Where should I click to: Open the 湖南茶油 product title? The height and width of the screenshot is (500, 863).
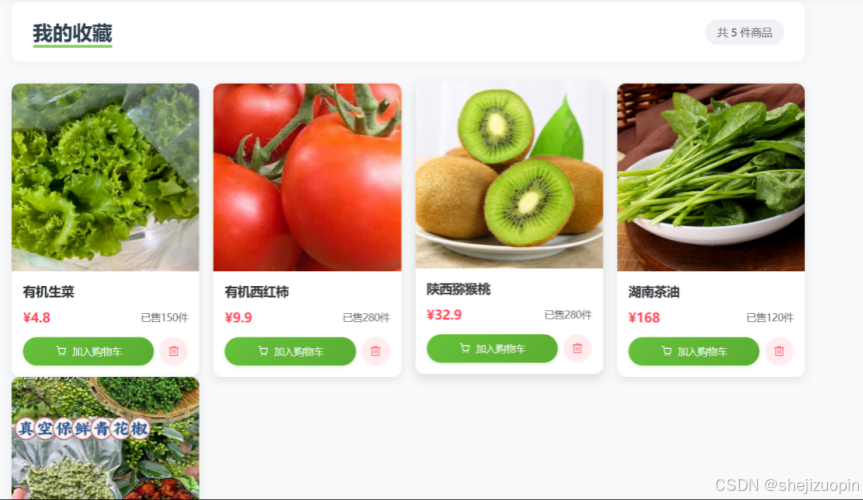coord(654,292)
